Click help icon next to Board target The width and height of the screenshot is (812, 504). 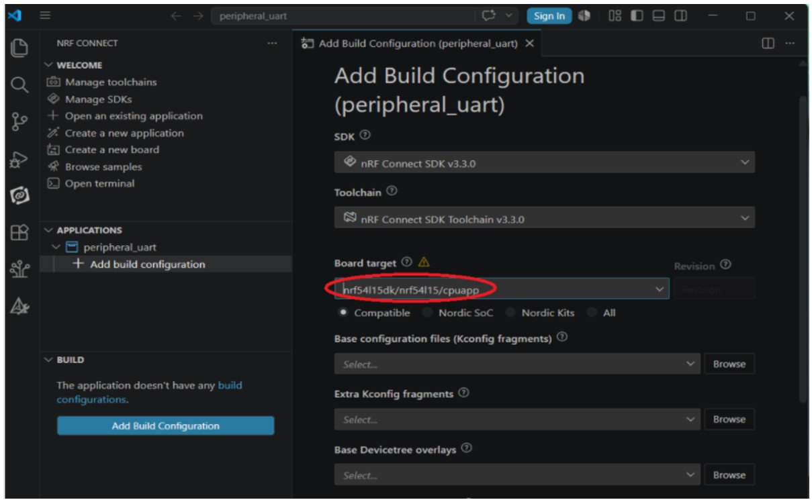pyautogui.click(x=407, y=262)
